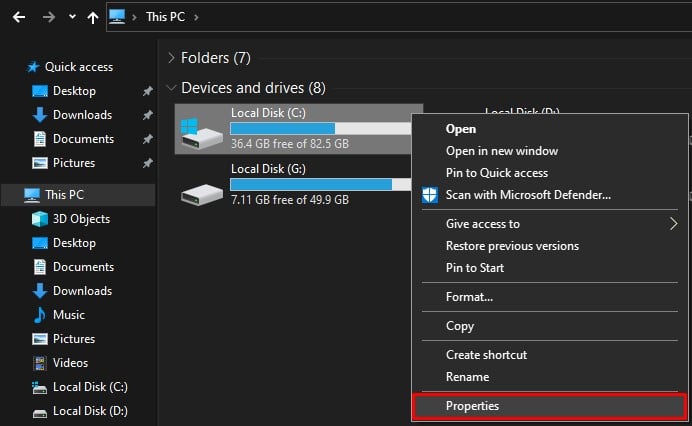Choose Properties from the context menu

pyautogui.click(x=472, y=406)
